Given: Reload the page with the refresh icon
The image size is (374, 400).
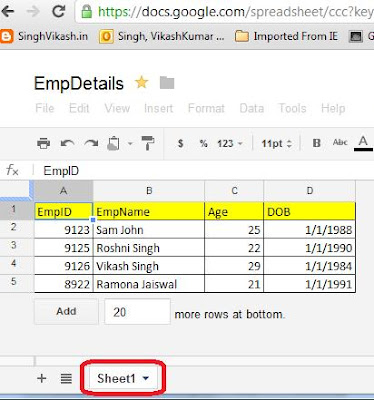Looking at the screenshot, I should 59,11.
